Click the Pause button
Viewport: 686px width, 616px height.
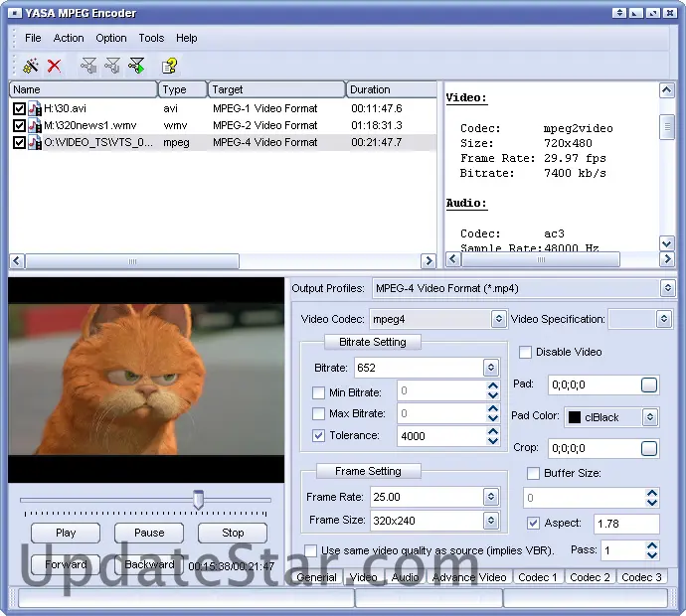point(149,533)
